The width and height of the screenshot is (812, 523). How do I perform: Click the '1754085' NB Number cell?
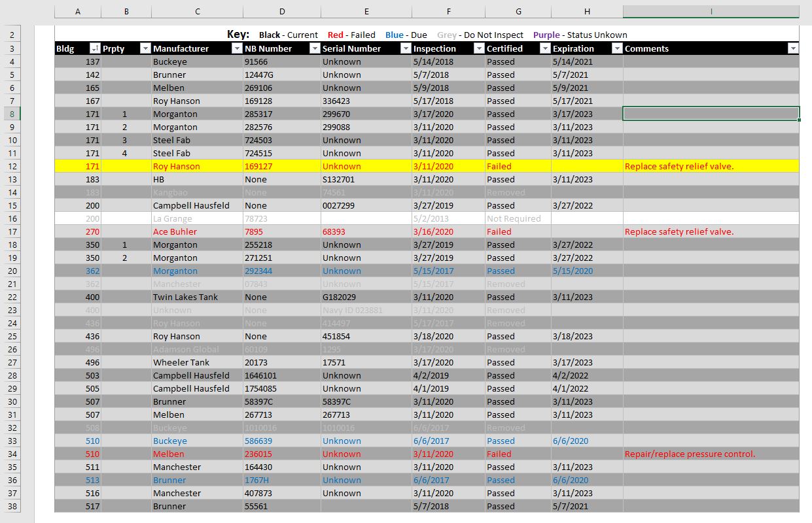coord(282,388)
